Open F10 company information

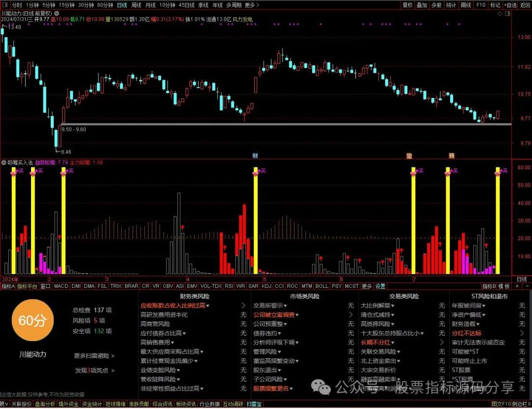(481, 5)
